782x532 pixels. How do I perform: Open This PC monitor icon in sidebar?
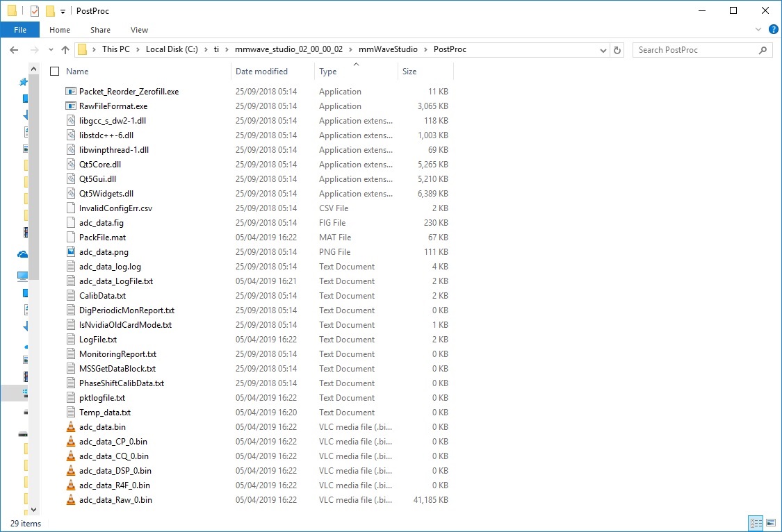click(x=23, y=276)
